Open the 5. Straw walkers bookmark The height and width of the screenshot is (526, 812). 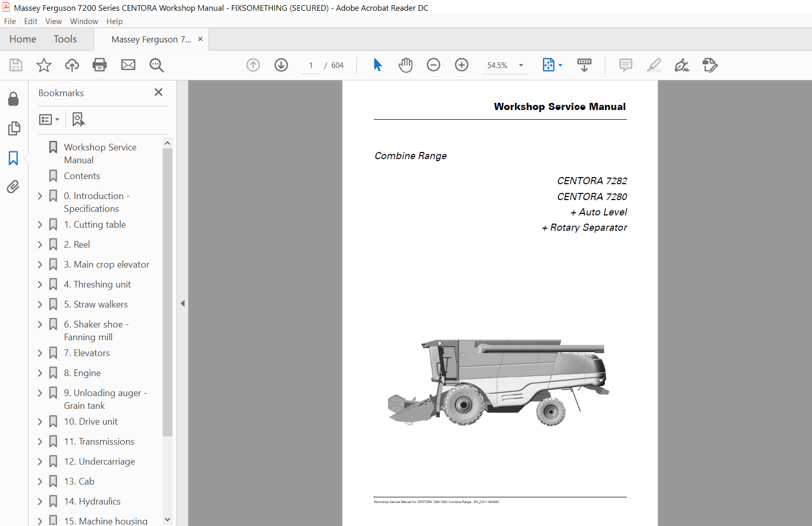point(96,304)
